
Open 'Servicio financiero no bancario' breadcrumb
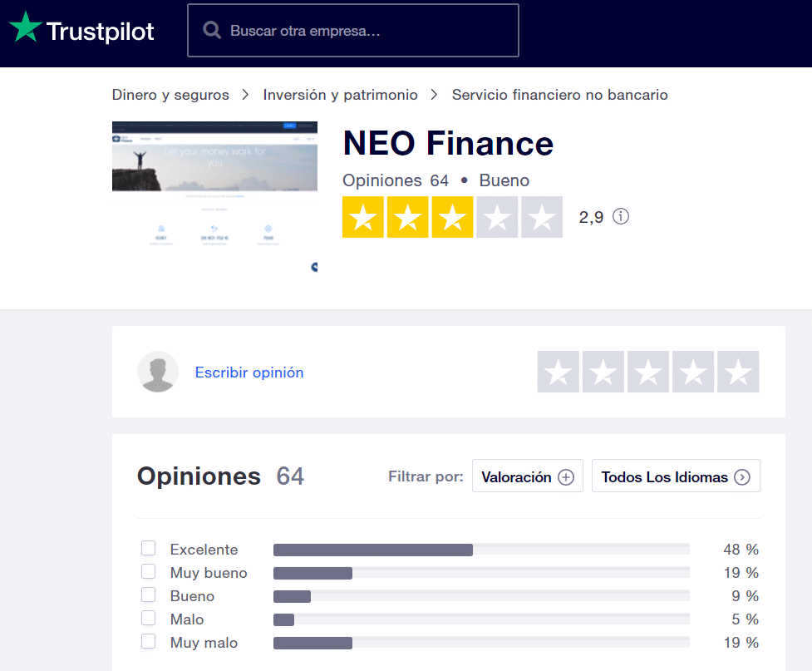(560, 95)
